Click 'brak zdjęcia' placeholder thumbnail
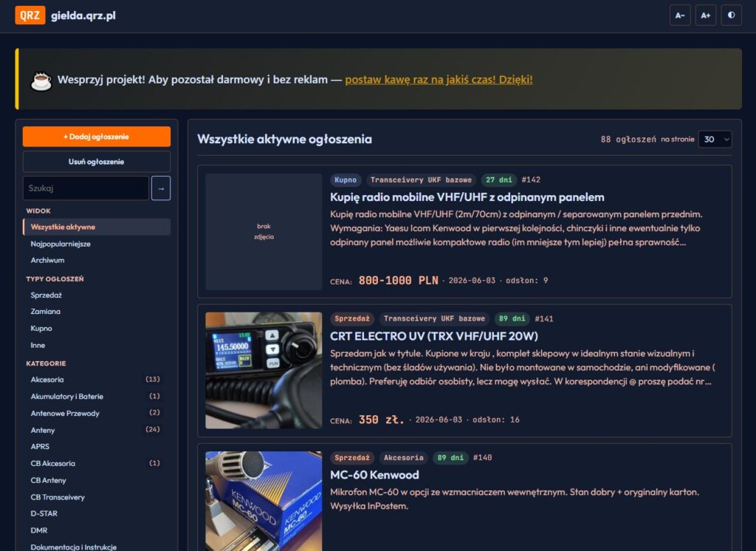The height and width of the screenshot is (551, 756). (264, 232)
